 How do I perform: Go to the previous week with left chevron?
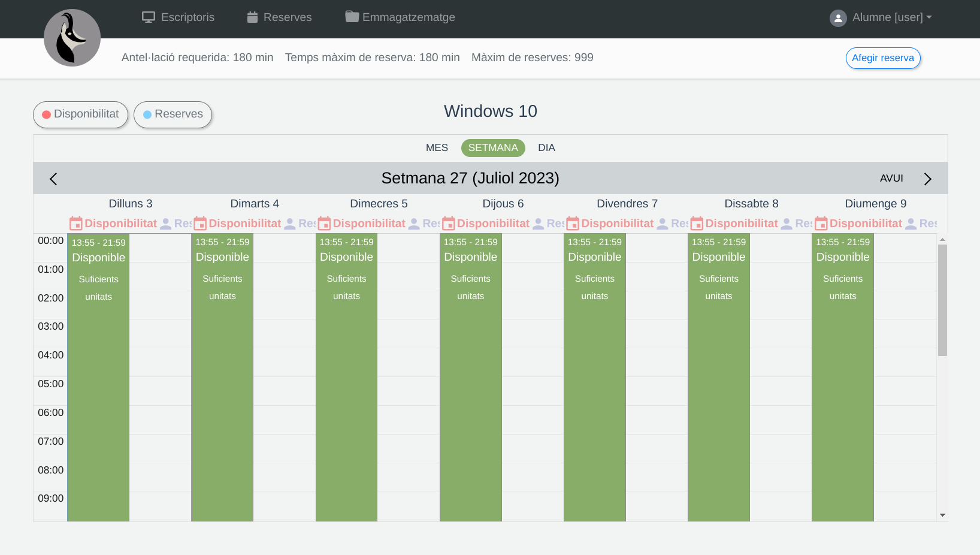53,179
